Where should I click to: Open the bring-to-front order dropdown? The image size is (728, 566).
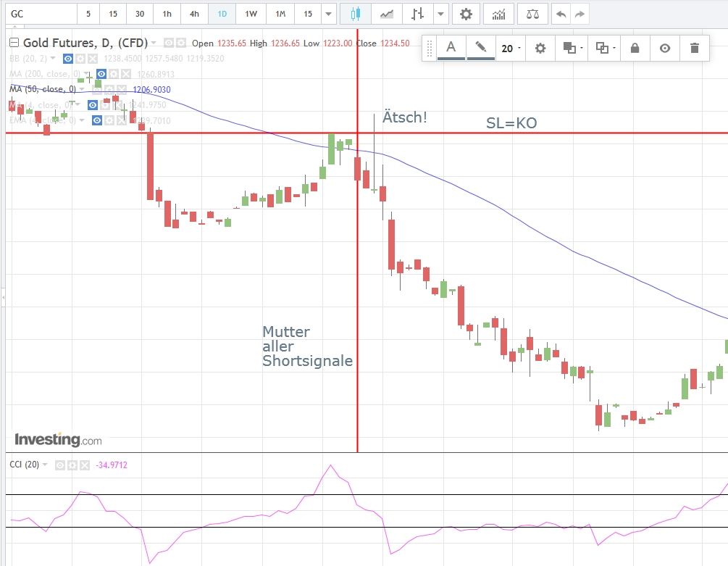coord(572,49)
